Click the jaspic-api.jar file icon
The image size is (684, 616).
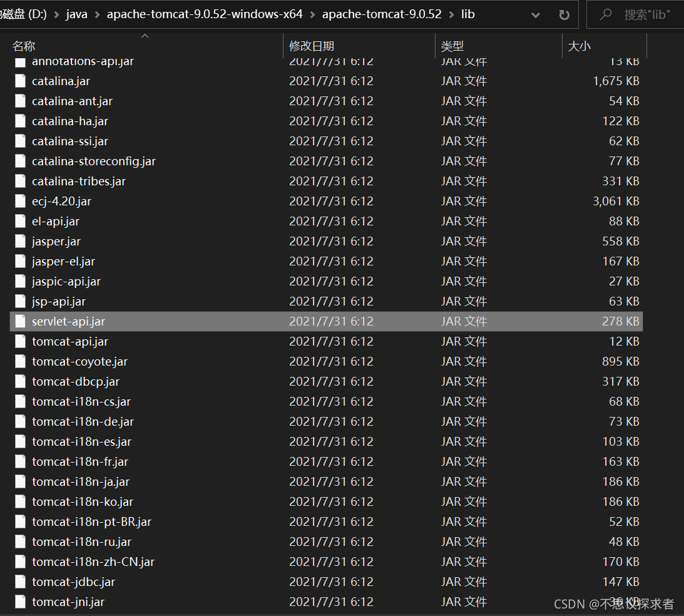[20, 281]
